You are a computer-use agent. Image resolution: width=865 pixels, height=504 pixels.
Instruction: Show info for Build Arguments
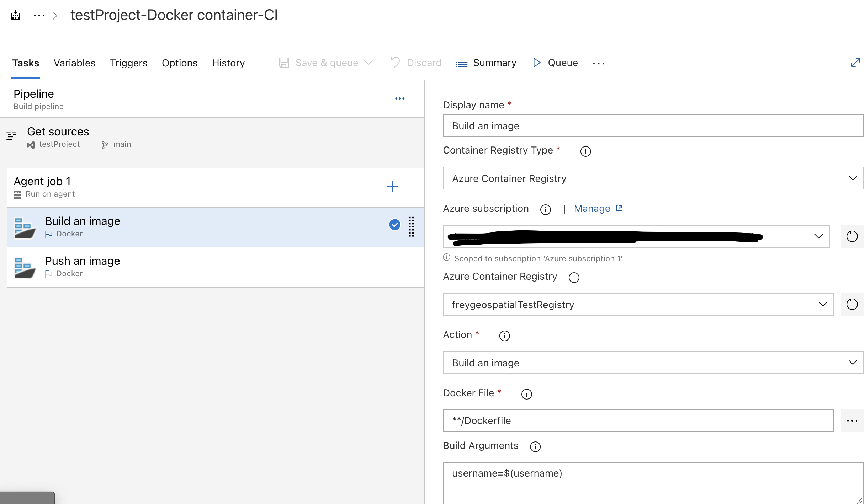(x=535, y=447)
